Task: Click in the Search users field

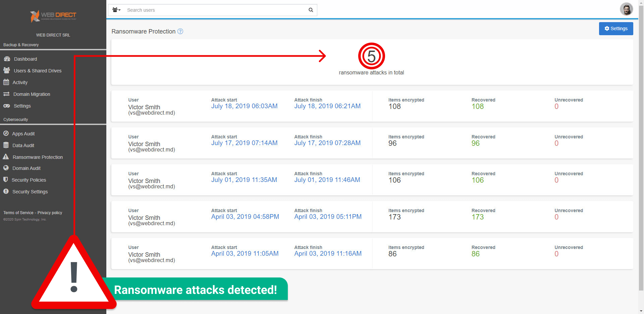Action: (215, 10)
